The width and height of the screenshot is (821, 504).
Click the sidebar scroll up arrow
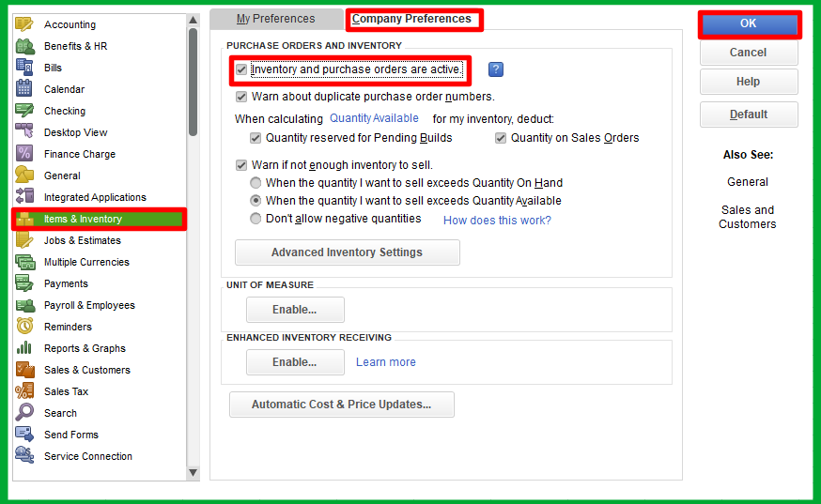coord(194,20)
